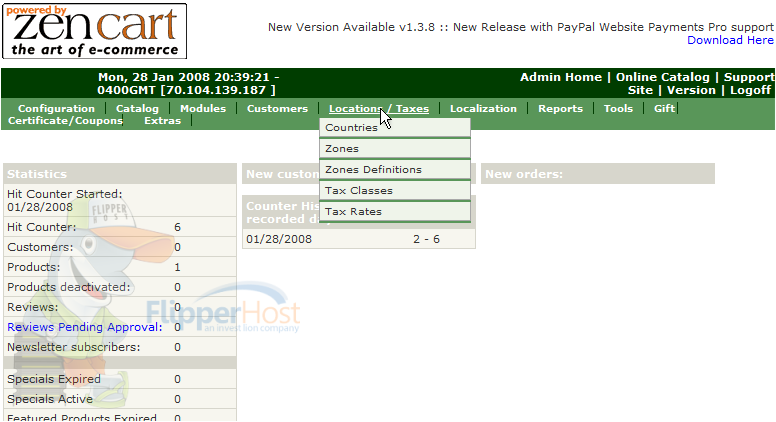Select Countries from the dropdown
Image resolution: width=776 pixels, height=422 pixels.
click(395, 128)
